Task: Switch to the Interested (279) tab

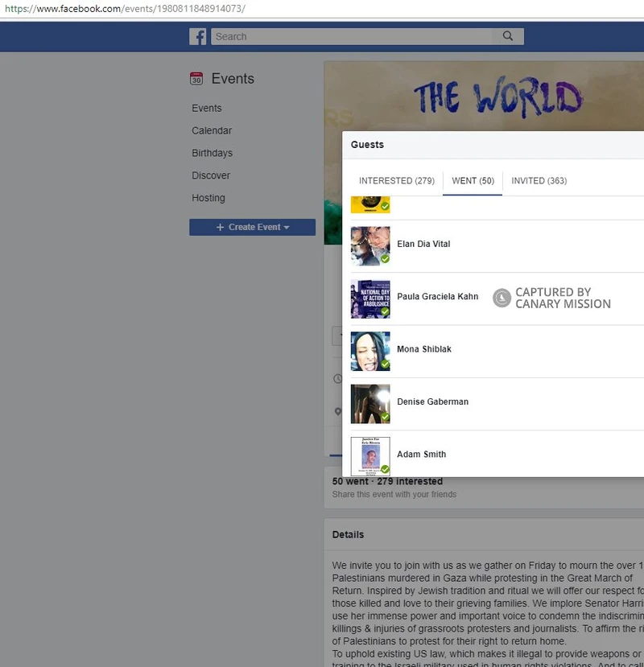Action: click(x=397, y=181)
